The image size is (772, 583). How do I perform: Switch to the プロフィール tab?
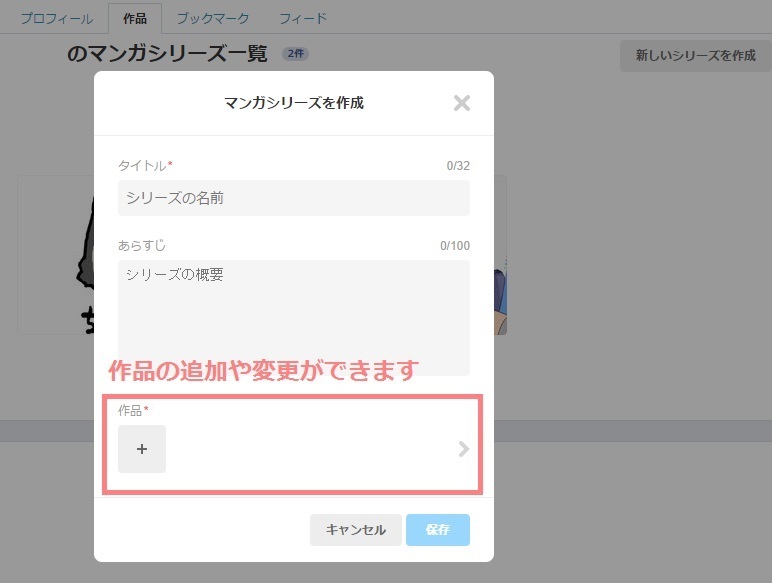[x=57, y=18]
